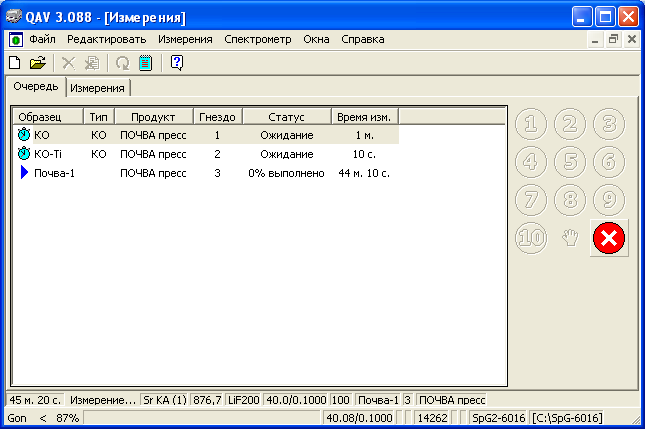645x429 pixels.
Task: Click the progress bar in the status bar
Action: coord(202,418)
